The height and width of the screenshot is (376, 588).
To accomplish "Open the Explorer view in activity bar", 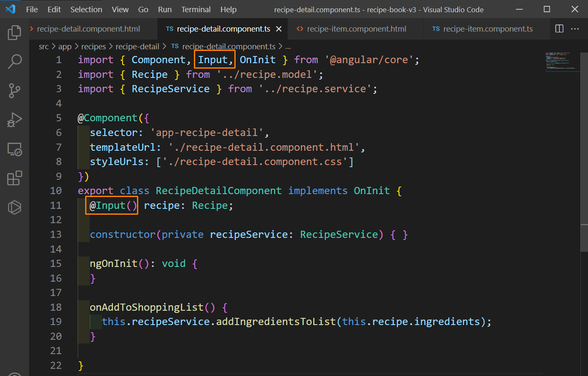I will 14,32.
